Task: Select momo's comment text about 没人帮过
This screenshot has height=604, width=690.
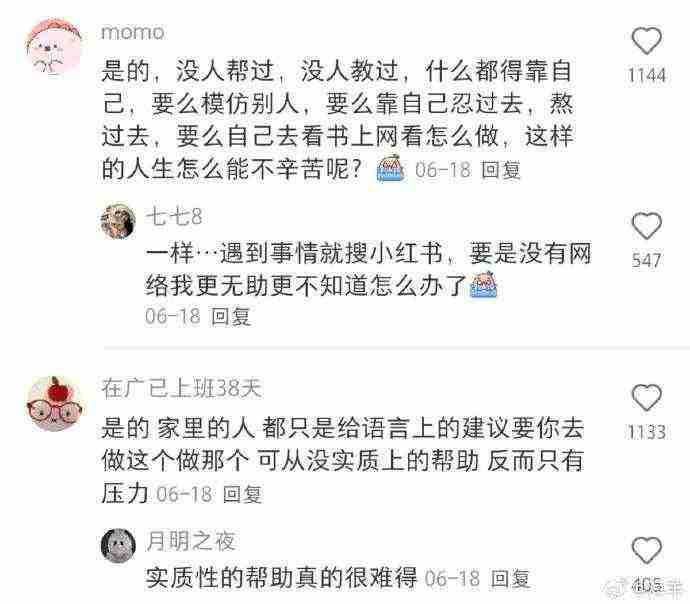Action: point(337,120)
